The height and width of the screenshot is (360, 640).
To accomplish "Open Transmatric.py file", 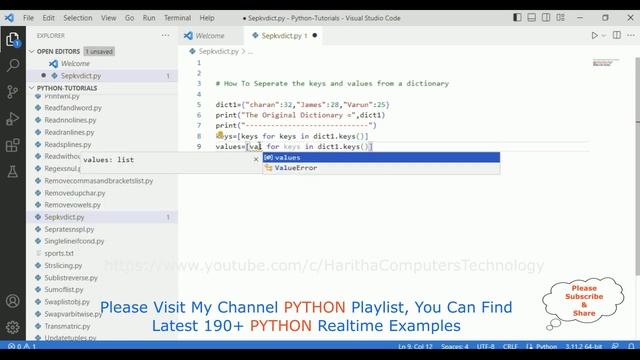I will [67, 327].
